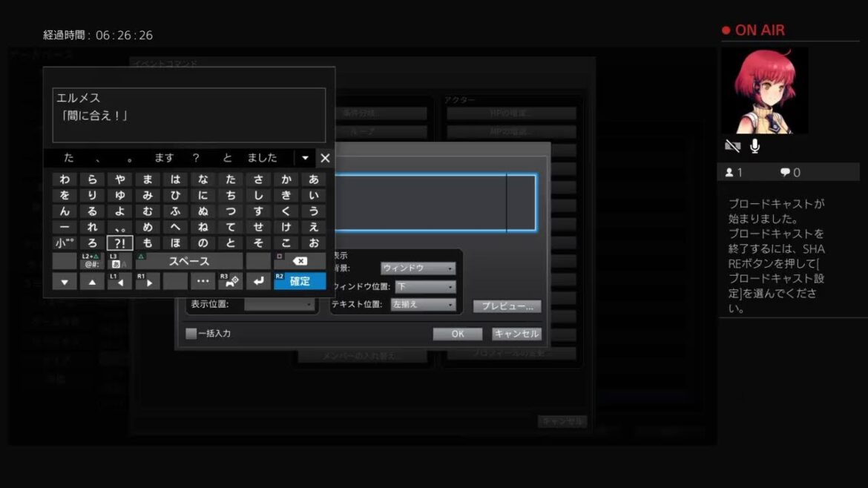
Task: Select the ました prediction candidate
Action: click(262, 158)
